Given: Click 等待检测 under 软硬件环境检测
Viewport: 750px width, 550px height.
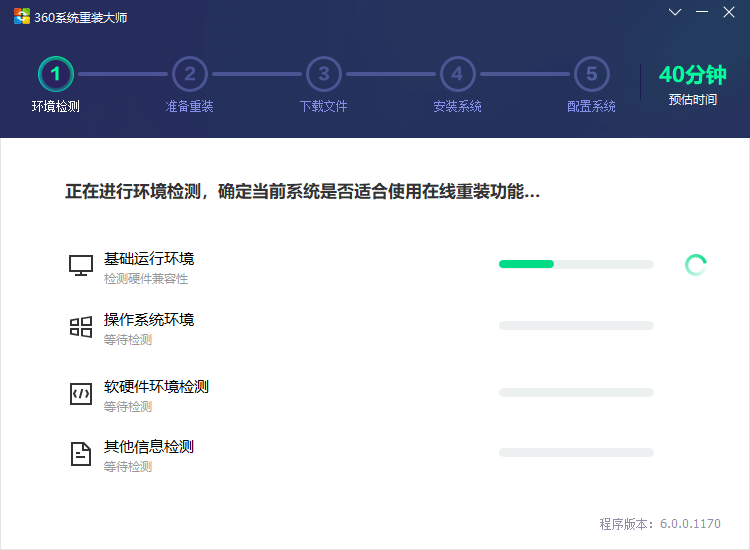Looking at the screenshot, I should pyautogui.click(x=128, y=407).
